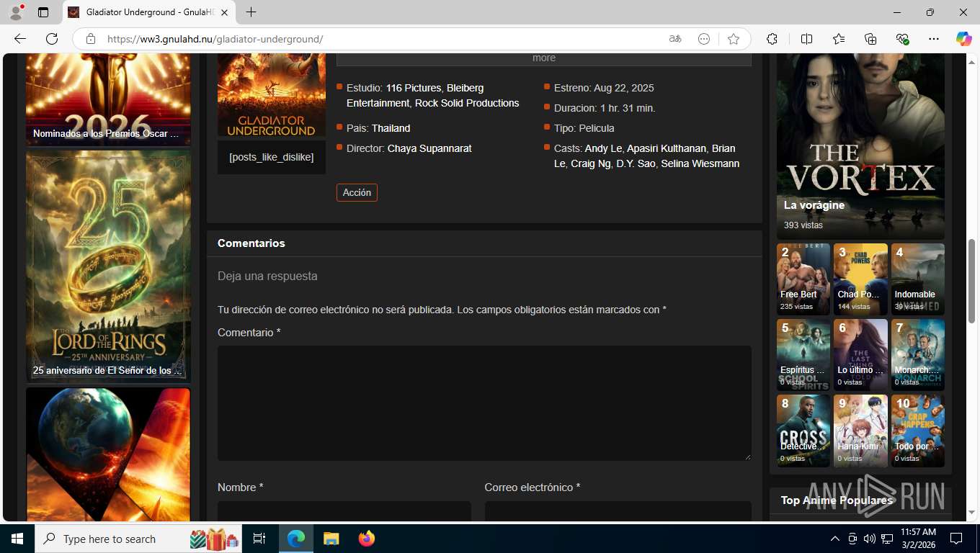Image resolution: width=980 pixels, height=553 pixels.
Task: Open the favorites list icon
Action: tap(839, 39)
